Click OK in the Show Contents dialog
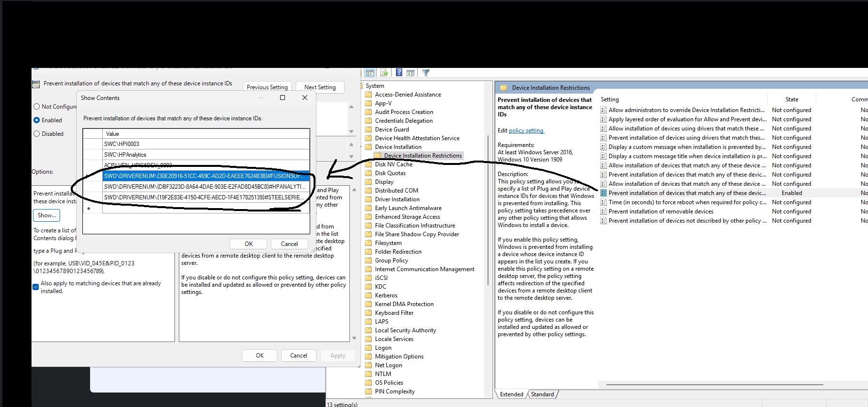This screenshot has height=407, width=868. (249, 244)
